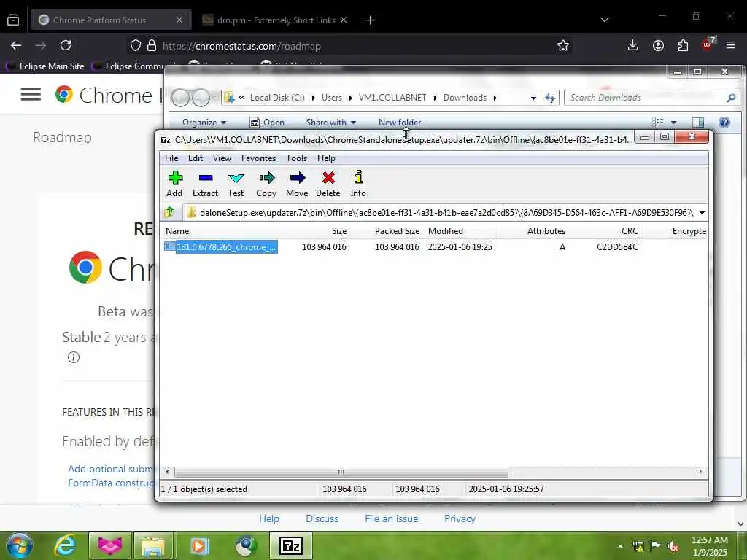This screenshot has width=747, height=560.
Task: Click the Extract icon in 7-Zip
Action: tap(205, 183)
